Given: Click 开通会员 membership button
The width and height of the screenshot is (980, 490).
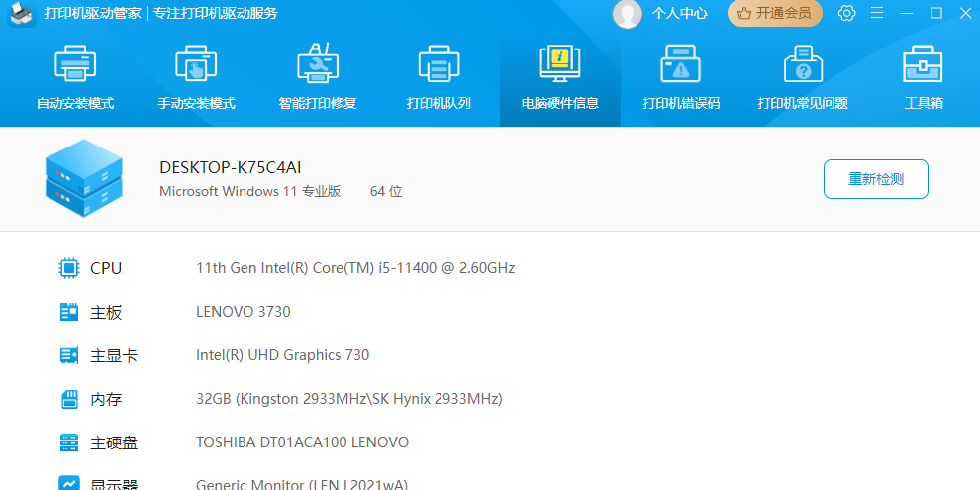Looking at the screenshot, I should (x=775, y=13).
